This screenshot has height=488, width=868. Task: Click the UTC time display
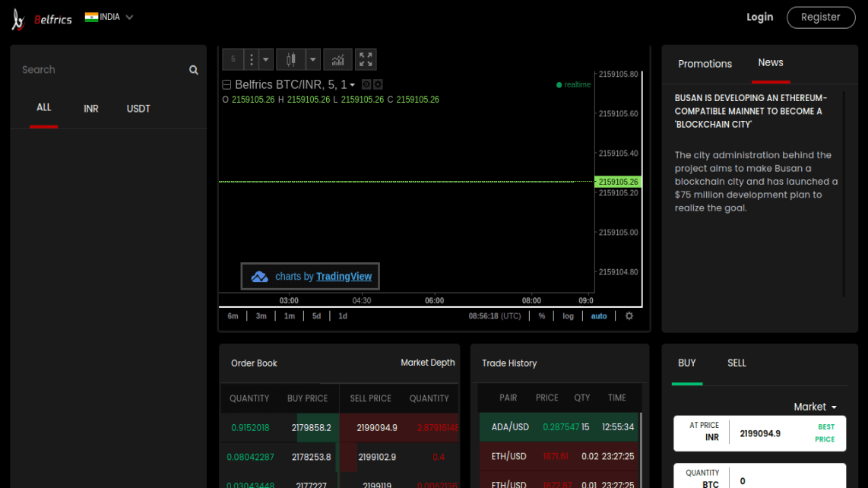pyautogui.click(x=495, y=315)
